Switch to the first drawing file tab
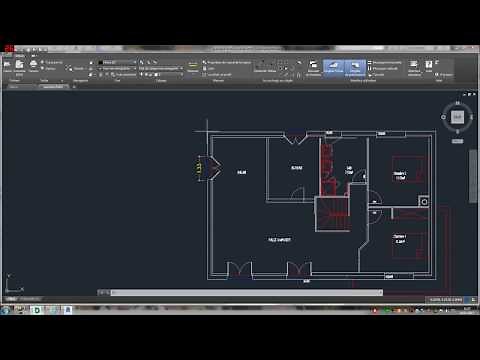 click(x=21, y=86)
